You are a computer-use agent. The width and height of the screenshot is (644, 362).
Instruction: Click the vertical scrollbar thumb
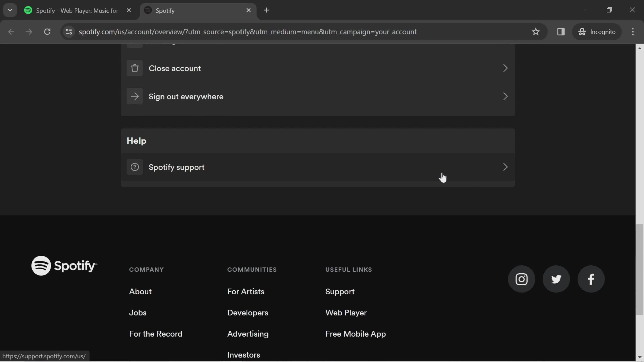(639, 270)
